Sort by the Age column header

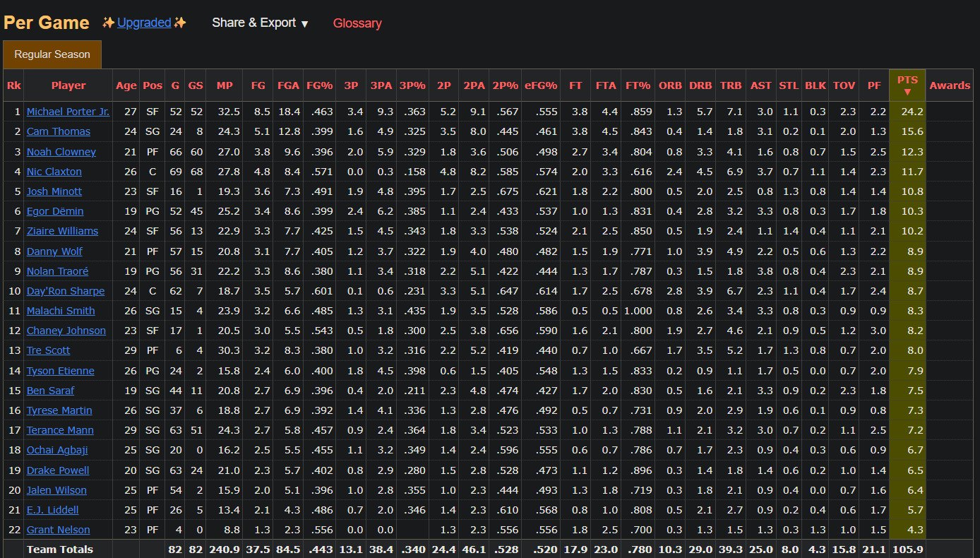[126, 85]
